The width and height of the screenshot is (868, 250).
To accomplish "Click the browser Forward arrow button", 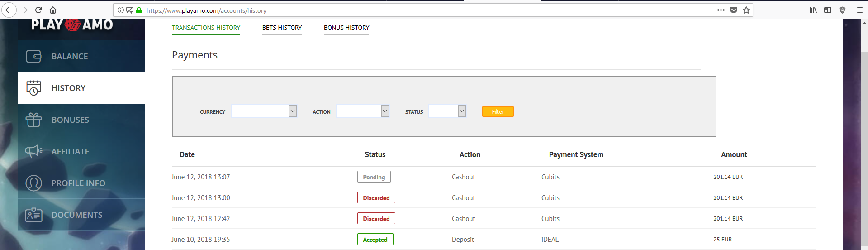I will click(x=24, y=10).
